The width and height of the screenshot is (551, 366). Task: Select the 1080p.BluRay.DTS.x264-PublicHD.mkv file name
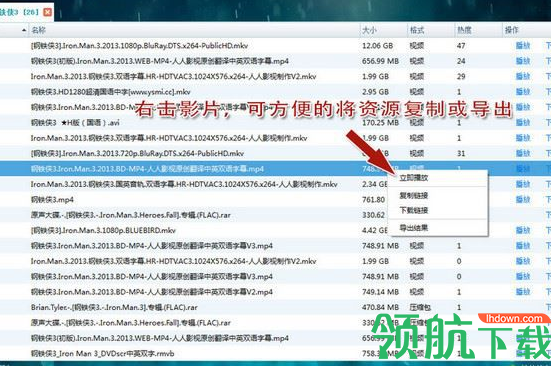click(x=140, y=45)
